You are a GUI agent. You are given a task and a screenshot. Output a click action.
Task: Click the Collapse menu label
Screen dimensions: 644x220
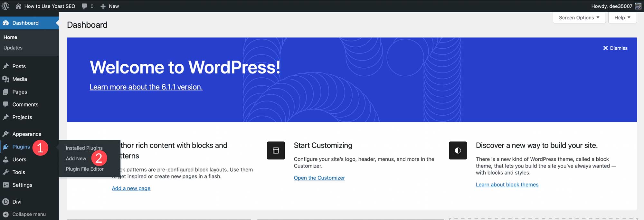click(x=29, y=214)
